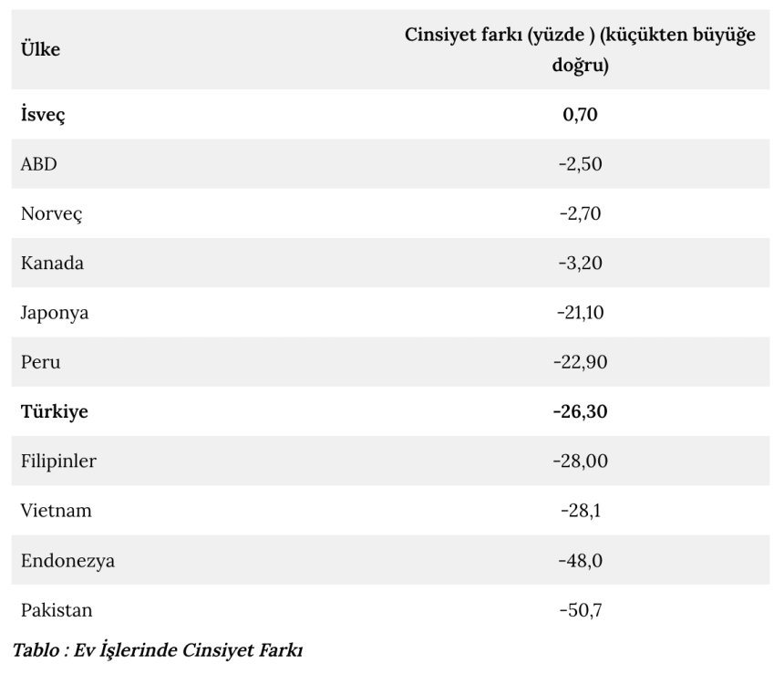Select the ABD row label
The width and height of the screenshot is (784, 674).
coord(39,164)
